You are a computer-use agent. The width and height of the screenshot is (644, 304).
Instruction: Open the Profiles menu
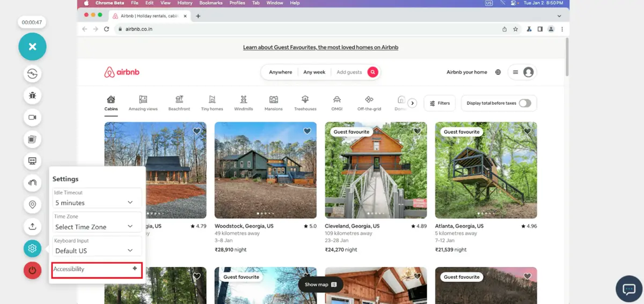(237, 3)
